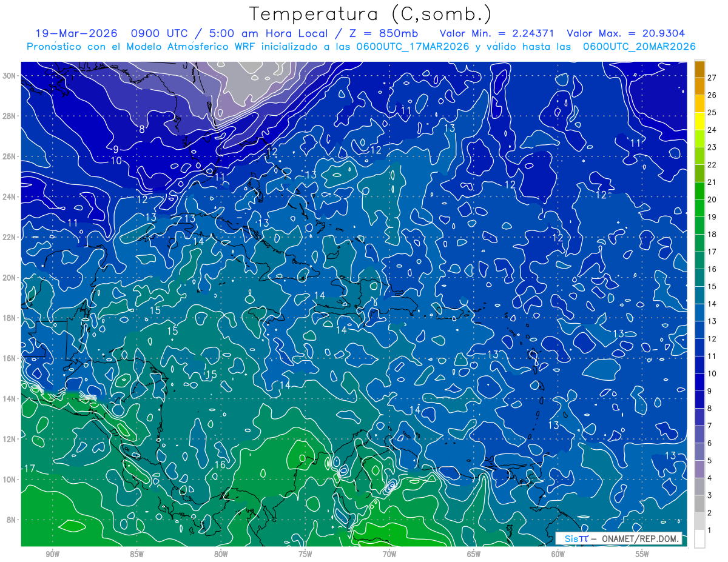Click the color bar value 24
Viewport: 728px width, 562px height.
[x=712, y=130]
